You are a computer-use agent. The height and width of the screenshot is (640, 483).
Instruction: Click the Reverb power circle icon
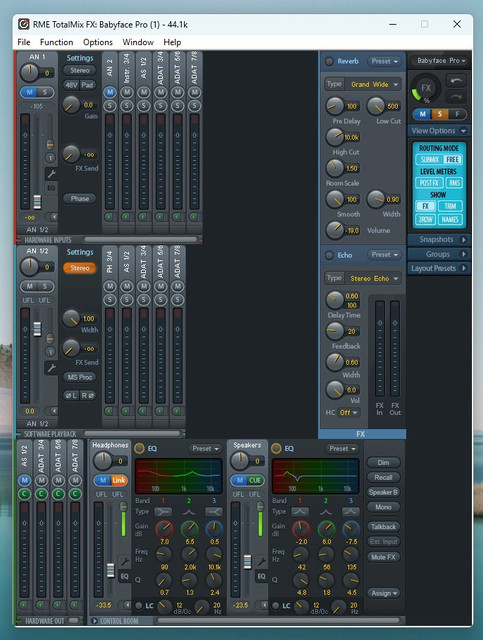(329, 62)
